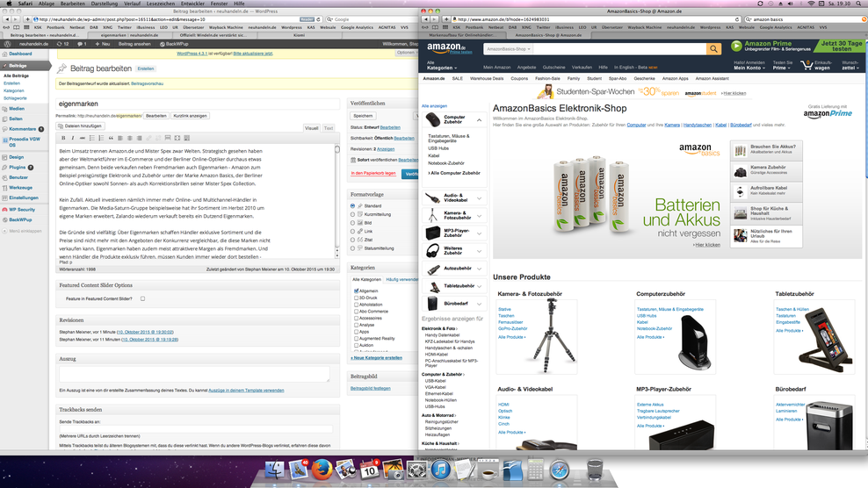This screenshot has height=488, width=868.
Task: Open AmazonBasics-Shop search scope dropdown
Action: click(508, 48)
